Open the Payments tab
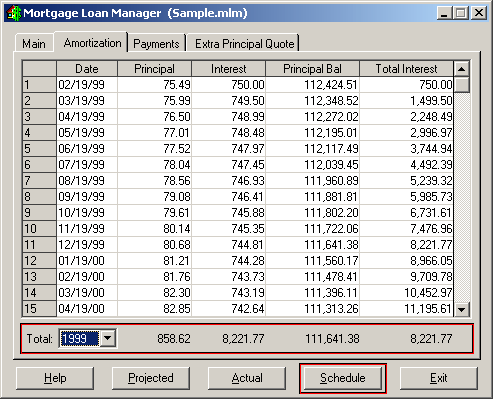Viewport: 493px width, 399px height. point(156,44)
